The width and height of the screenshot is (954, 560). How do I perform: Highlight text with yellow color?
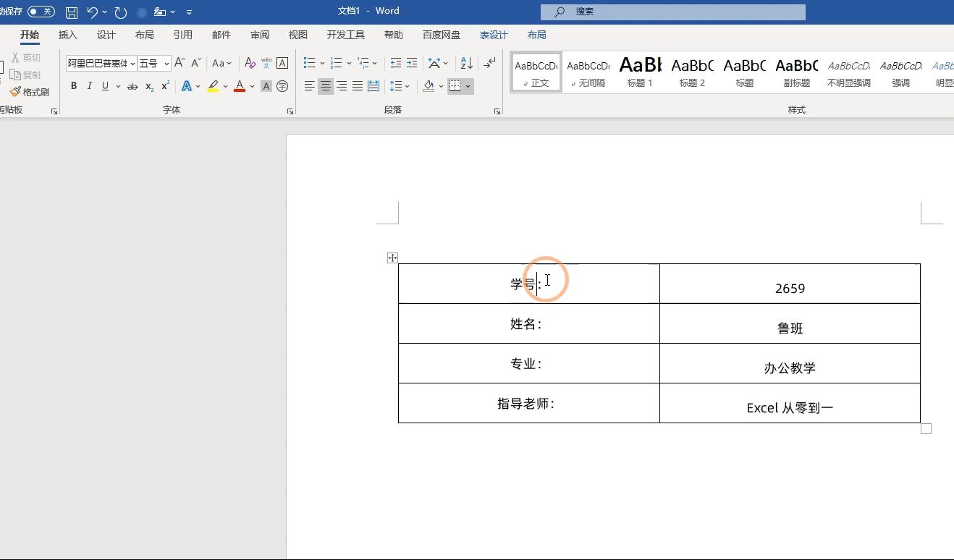(214, 85)
